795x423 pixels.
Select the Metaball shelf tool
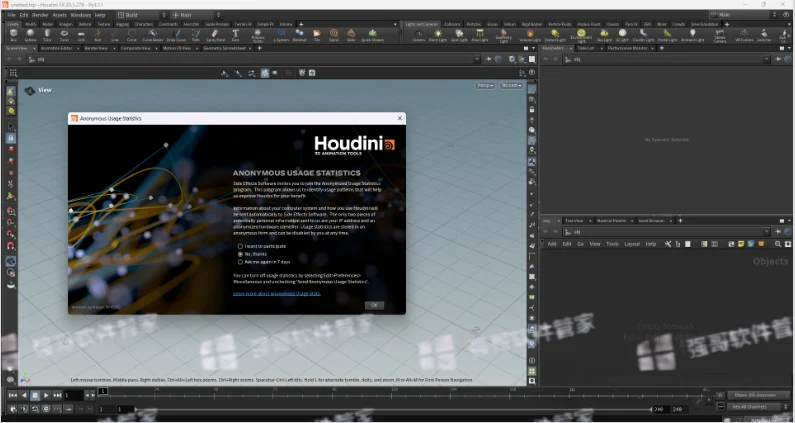(x=300, y=34)
